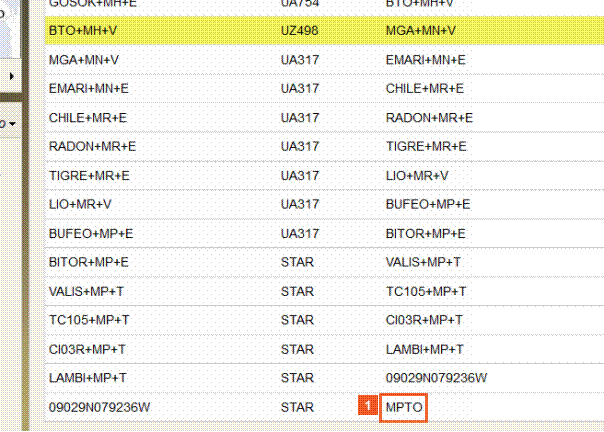Select CHILE+MR+E in the third column
Viewport: 604px width, 432px height.
coord(425,88)
